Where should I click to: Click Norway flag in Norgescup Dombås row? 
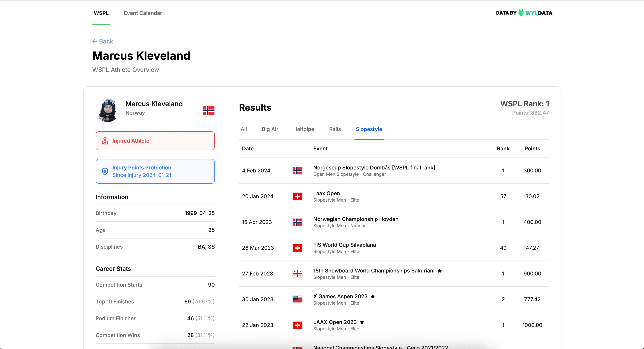click(297, 171)
